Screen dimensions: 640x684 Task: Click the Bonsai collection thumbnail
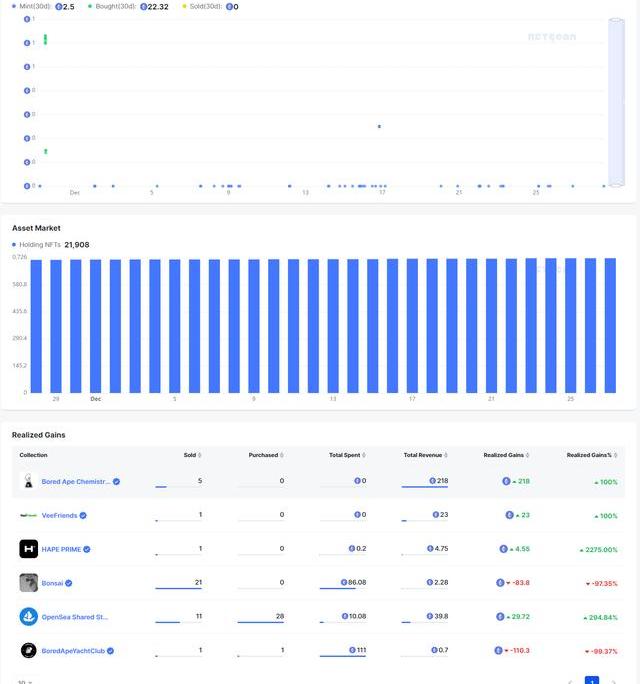[28, 583]
